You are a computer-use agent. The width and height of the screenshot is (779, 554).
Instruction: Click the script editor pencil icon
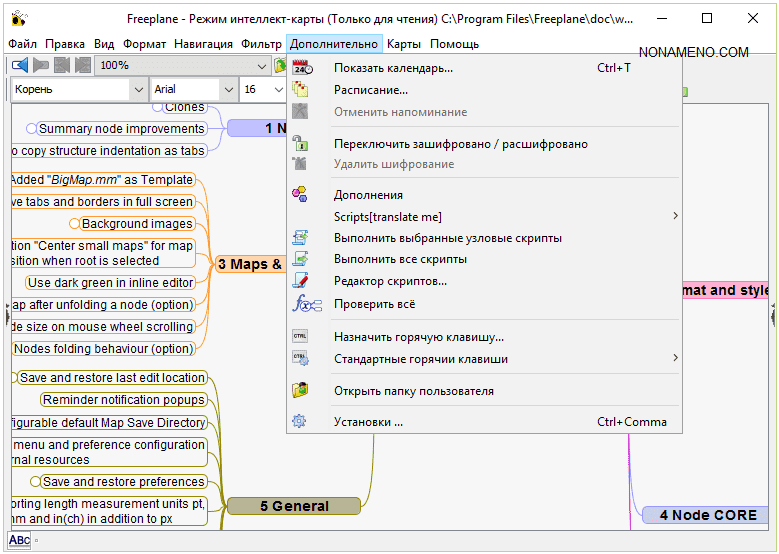click(x=300, y=281)
